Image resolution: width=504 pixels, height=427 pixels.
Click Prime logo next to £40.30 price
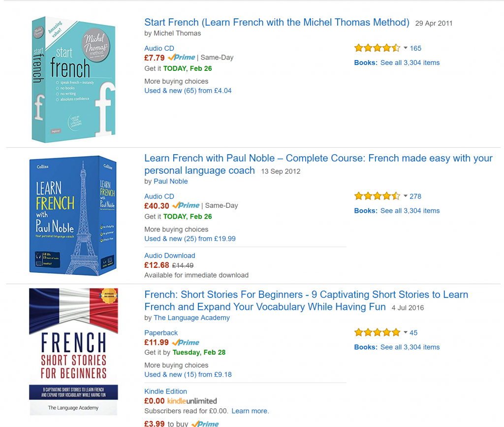(x=186, y=205)
